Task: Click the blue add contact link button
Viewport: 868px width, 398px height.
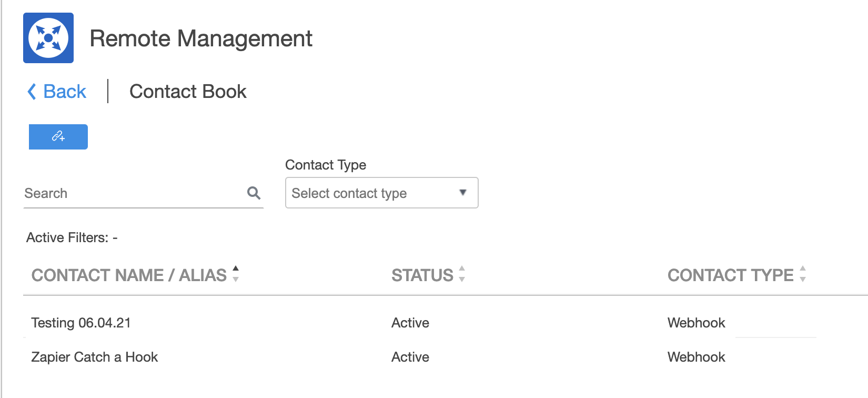Action: [58, 137]
